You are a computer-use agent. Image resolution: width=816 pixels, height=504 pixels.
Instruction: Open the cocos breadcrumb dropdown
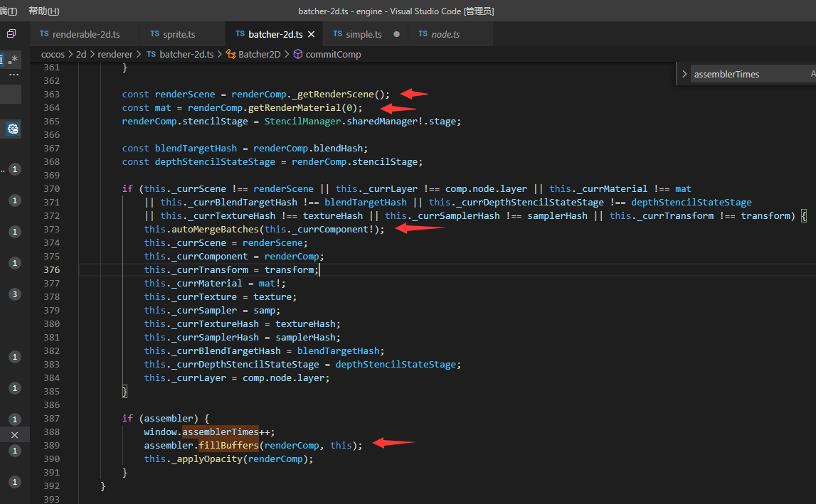coord(53,54)
